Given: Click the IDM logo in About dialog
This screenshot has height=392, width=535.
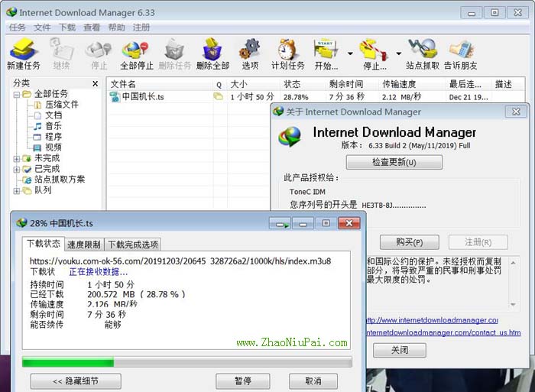Looking at the screenshot, I should (290, 136).
